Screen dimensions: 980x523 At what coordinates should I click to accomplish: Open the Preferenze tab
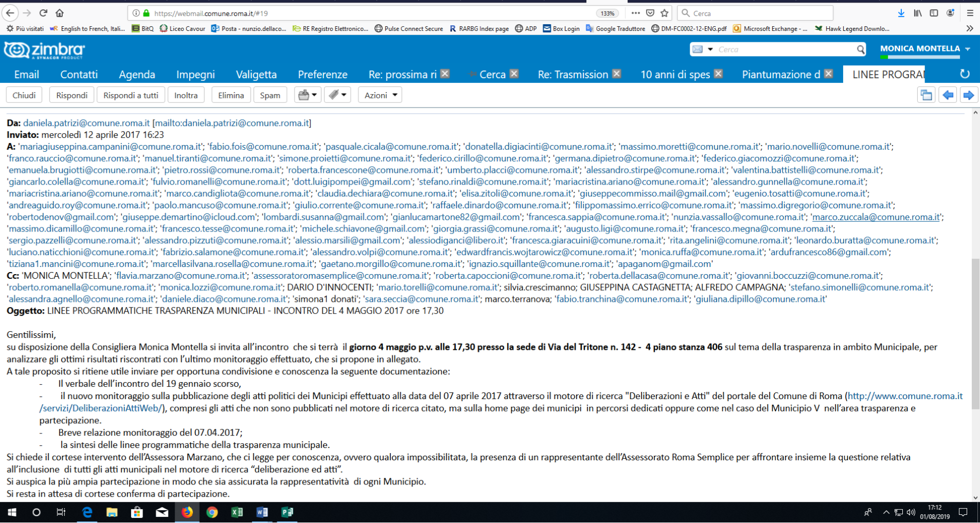(323, 75)
